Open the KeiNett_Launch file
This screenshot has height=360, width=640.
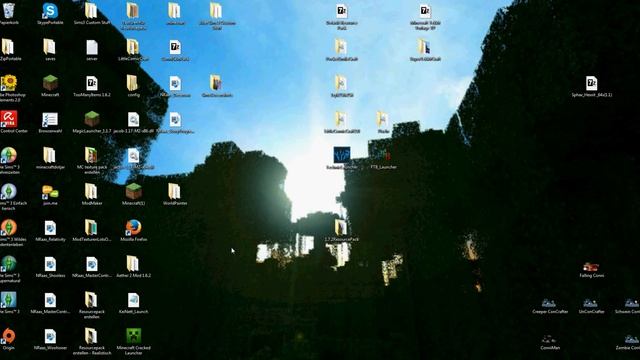click(x=133, y=300)
